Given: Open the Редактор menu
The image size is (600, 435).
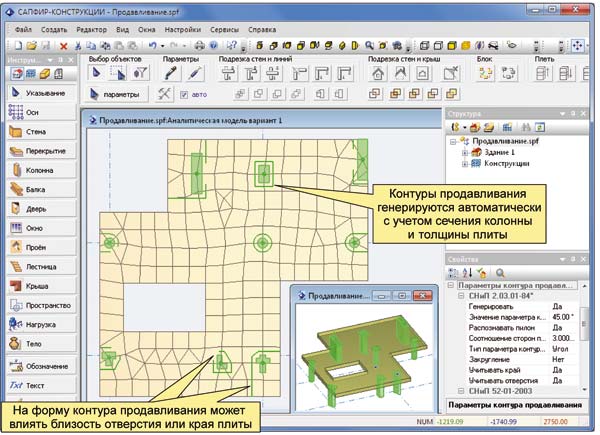Looking at the screenshot, I should [90, 30].
